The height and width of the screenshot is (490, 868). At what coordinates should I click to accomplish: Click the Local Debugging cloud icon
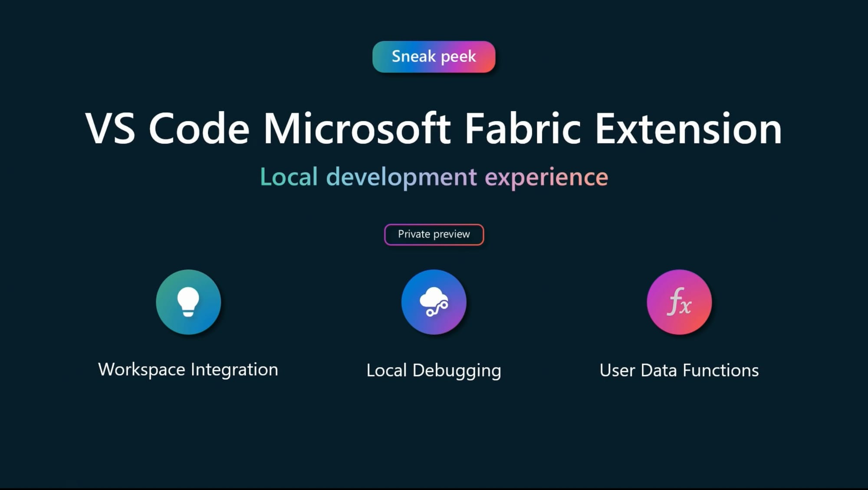[434, 302]
